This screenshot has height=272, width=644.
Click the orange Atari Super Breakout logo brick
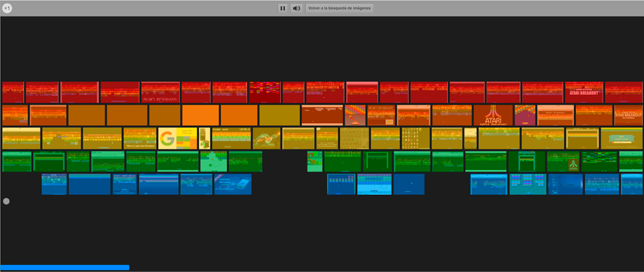(x=493, y=116)
